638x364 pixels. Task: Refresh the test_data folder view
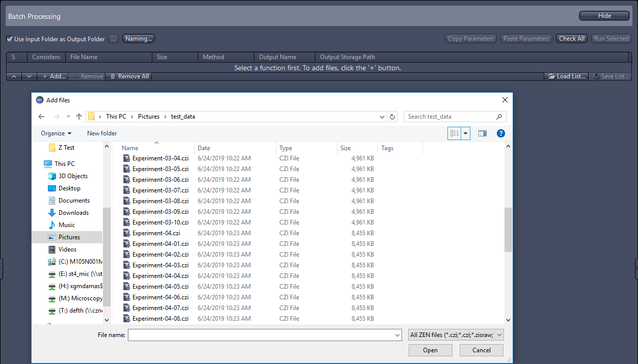pyautogui.click(x=392, y=117)
